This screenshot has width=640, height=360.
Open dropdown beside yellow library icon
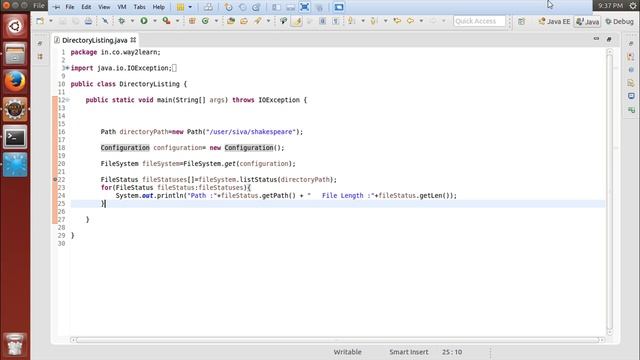coord(190,7)
